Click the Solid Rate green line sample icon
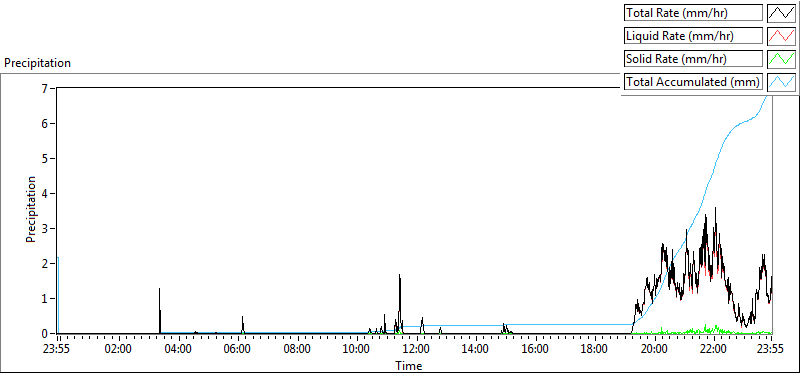Viewport: 800px width, 373px height. click(x=782, y=59)
